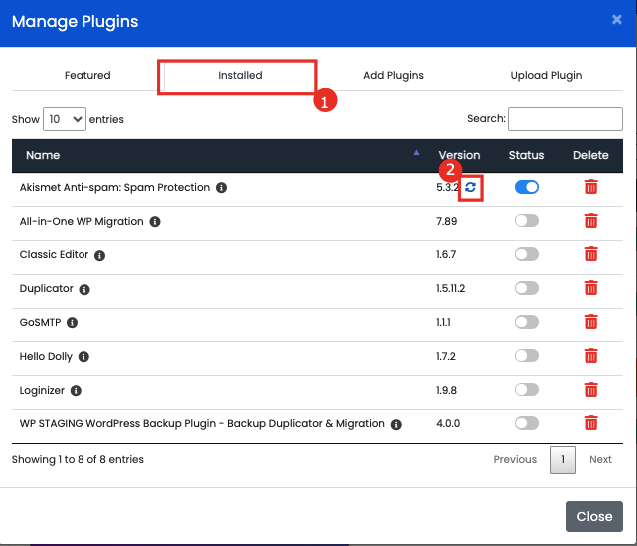The width and height of the screenshot is (637, 546).
Task: Focus the plugin Search field
Action: pos(565,119)
